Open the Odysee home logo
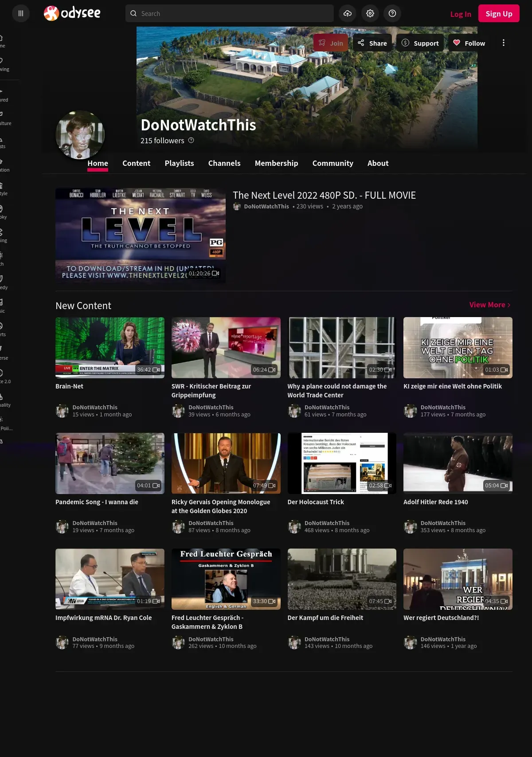The width and height of the screenshot is (532, 757). click(x=72, y=13)
